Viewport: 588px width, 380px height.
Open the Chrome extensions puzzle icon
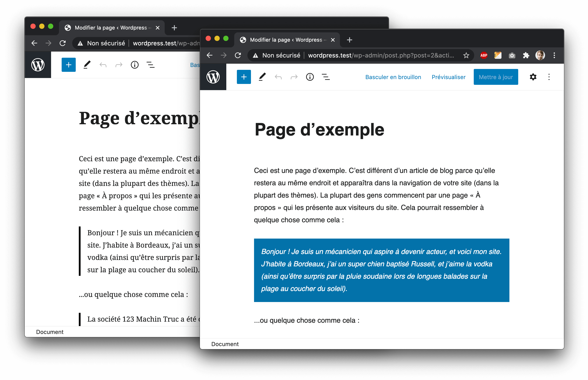[x=526, y=55]
